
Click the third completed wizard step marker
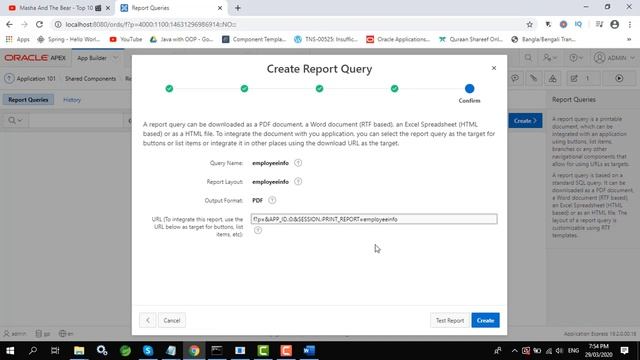tap(320, 89)
